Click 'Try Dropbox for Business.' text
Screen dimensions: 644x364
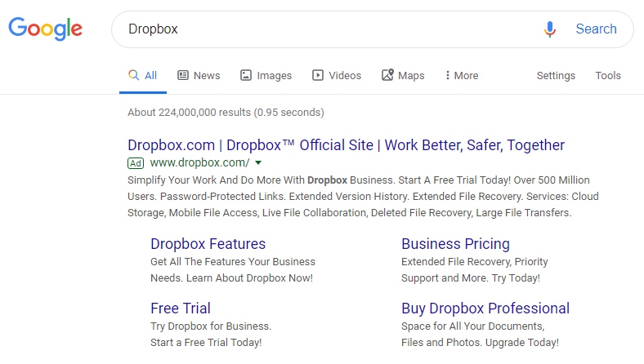tap(211, 326)
